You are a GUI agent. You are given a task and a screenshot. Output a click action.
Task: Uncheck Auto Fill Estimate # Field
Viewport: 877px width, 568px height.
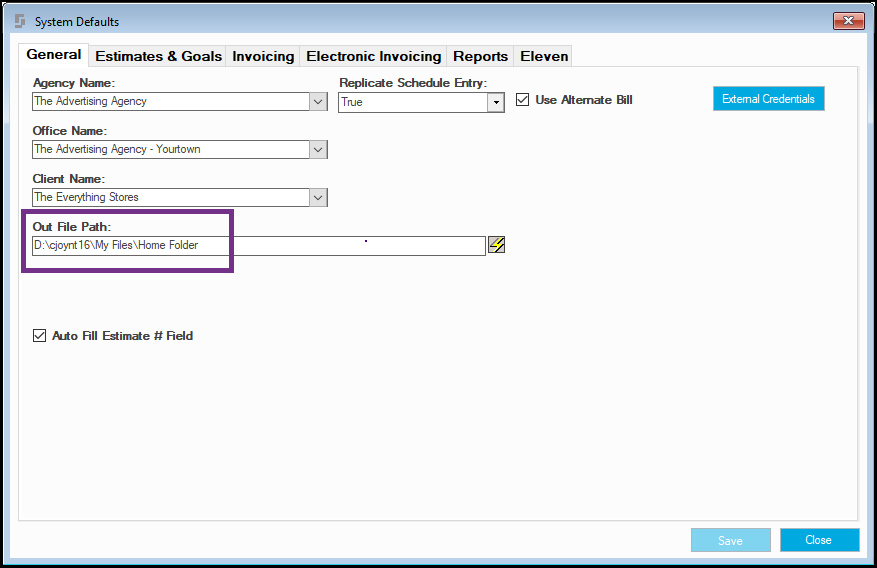(x=39, y=335)
